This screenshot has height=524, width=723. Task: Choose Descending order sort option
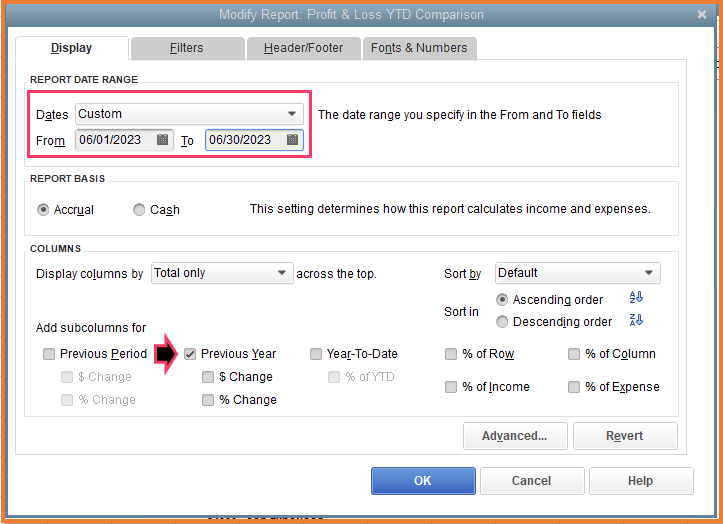pyautogui.click(x=503, y=322)
